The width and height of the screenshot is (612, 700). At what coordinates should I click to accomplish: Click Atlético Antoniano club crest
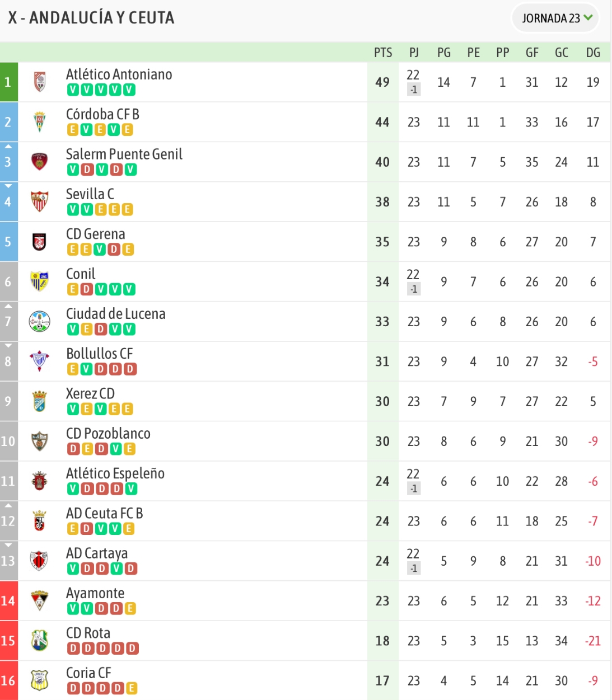click(40, 82)
